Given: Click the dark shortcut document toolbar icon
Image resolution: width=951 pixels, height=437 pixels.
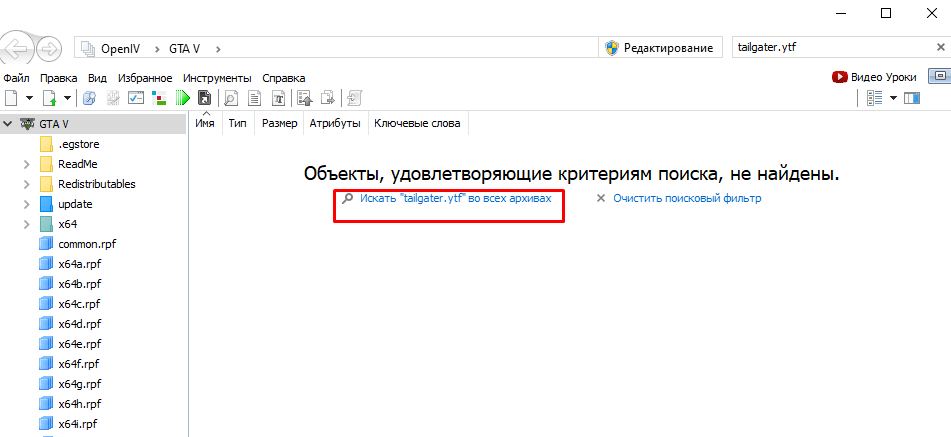Looking at the screenshot, I should (x=205, y=97).
